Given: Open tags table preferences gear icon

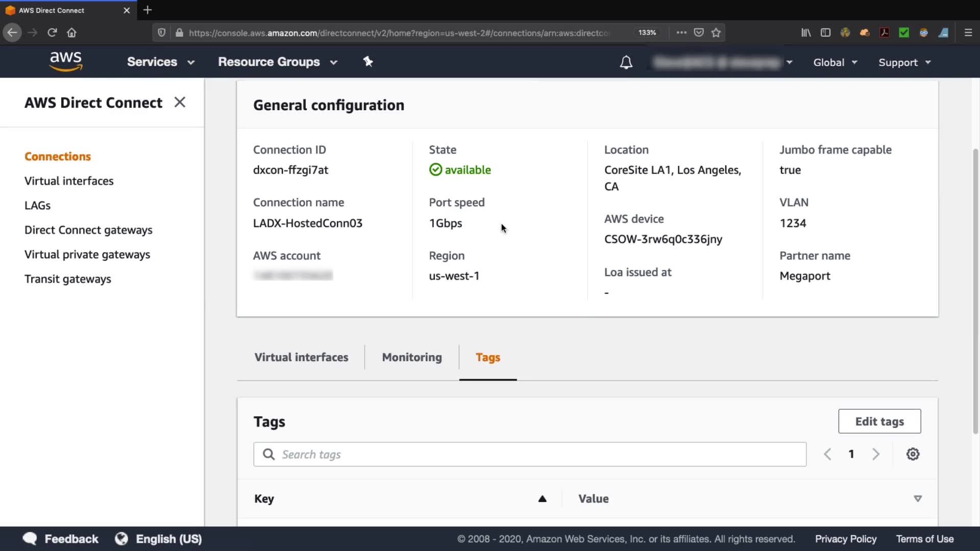Looking at the screenshot, I should click(913, 454).
